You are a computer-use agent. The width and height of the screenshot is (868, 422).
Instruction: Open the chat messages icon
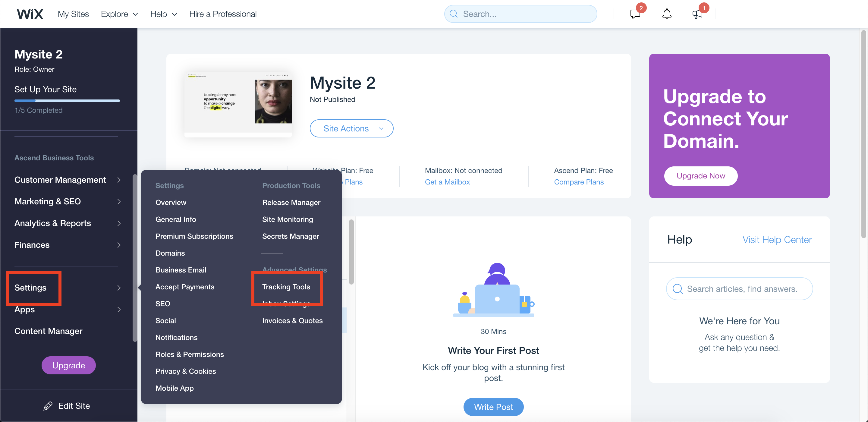[635, 14]
